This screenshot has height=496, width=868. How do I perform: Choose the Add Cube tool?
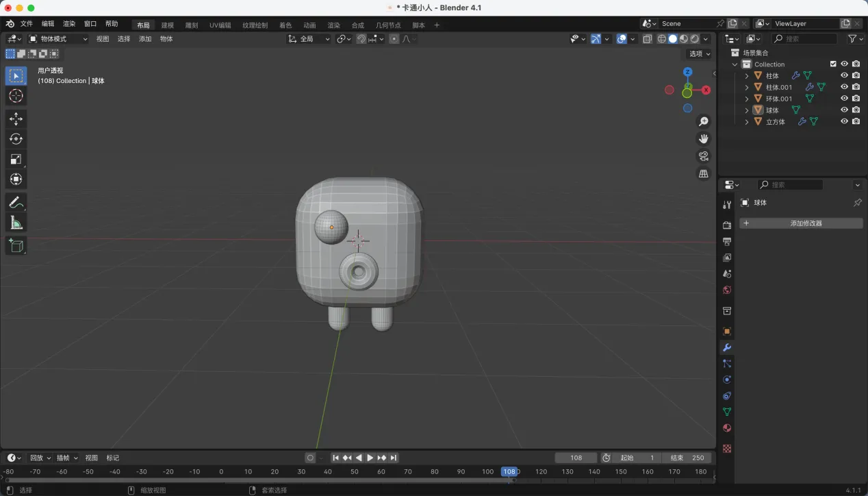point(16,245)
